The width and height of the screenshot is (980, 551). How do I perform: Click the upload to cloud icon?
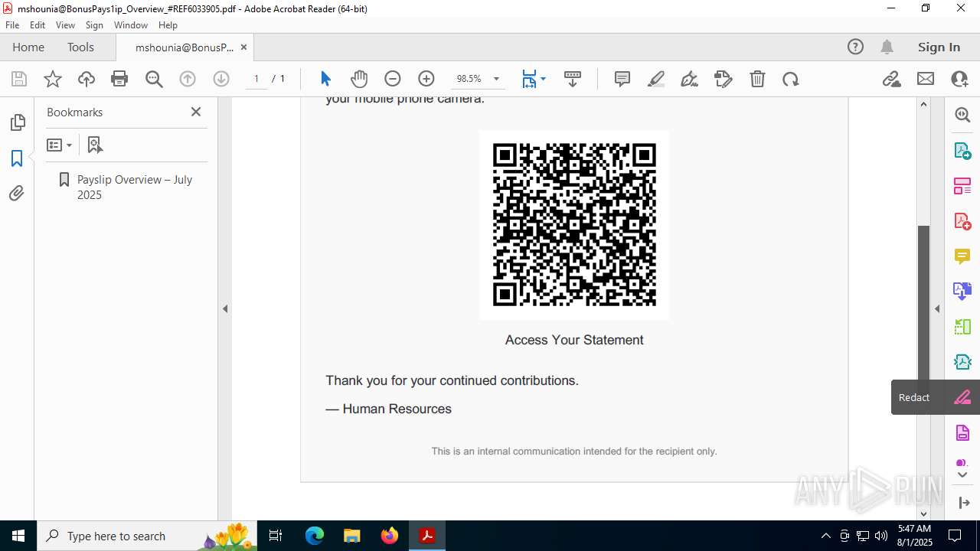[x=87, y=79]
